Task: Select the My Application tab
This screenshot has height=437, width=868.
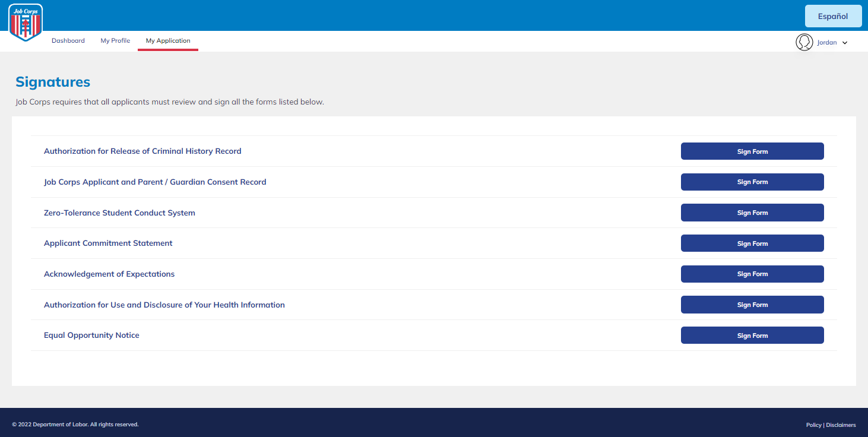Action: pyautogui.click(x=168, y=41)
